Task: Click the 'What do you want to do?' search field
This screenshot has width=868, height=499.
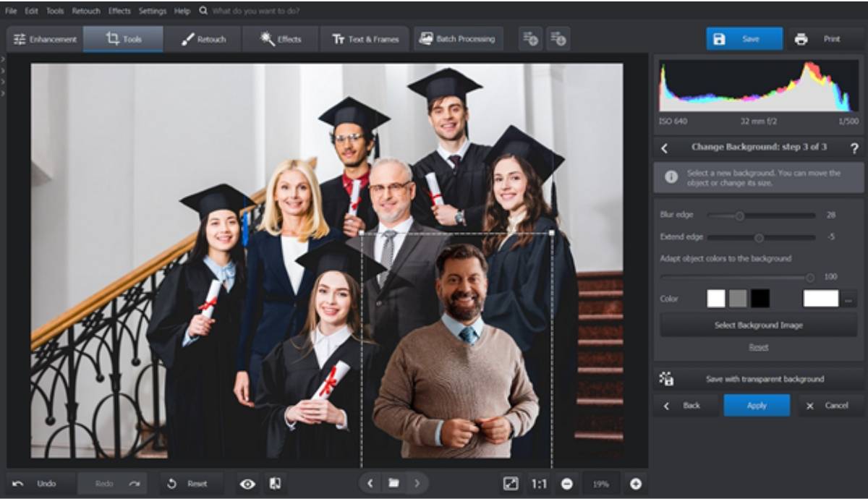Action: 255,11
